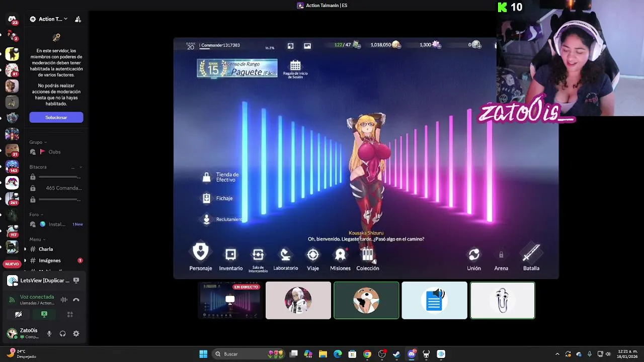Open the Clubs channel
Image resolution: width=644 pixels, height=362 pixels.
55,152
